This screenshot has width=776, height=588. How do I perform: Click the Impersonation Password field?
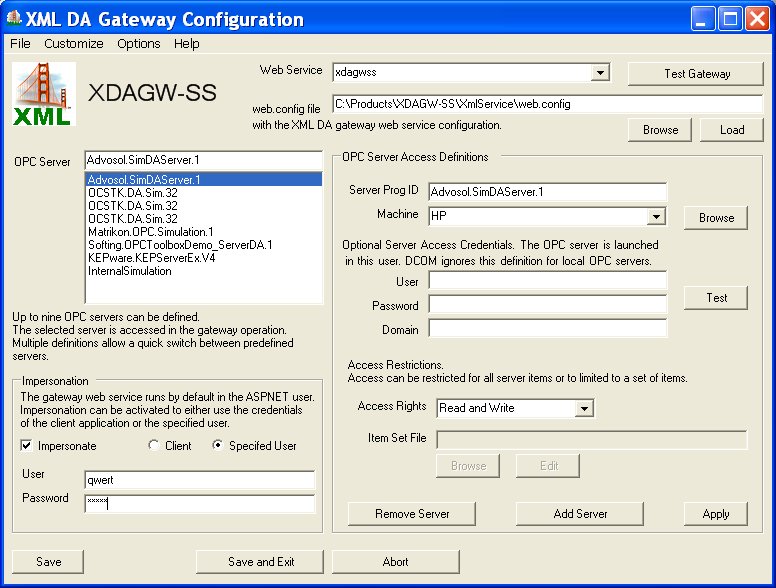click(200, 504)
